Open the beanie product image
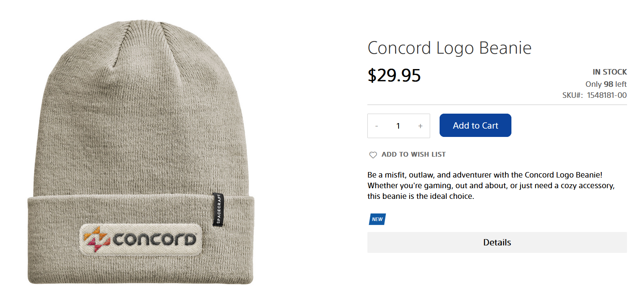The height and width of the screenshot is (305, 644). click(141, 152)
